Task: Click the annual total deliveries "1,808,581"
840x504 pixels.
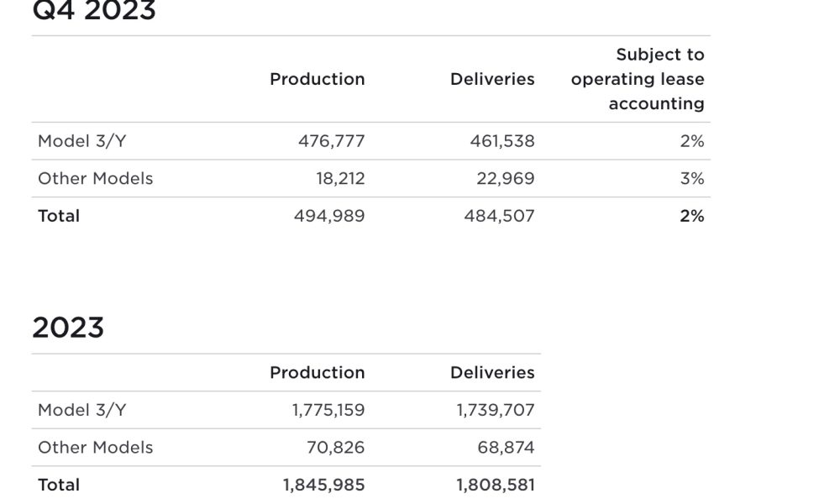Action: (x=496, y=486)
